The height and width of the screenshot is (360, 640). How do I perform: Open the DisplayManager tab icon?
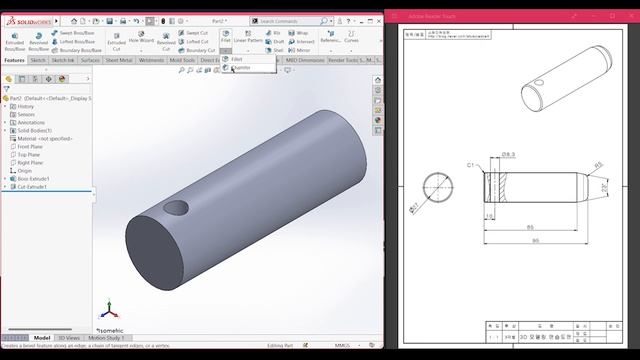click(x=62, y=79)
